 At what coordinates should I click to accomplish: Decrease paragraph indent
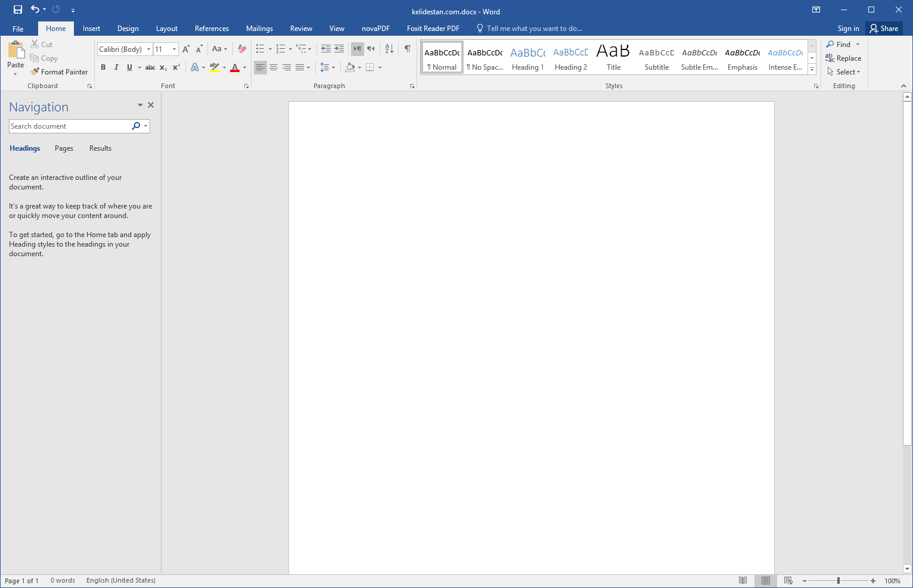pos(326,49)
